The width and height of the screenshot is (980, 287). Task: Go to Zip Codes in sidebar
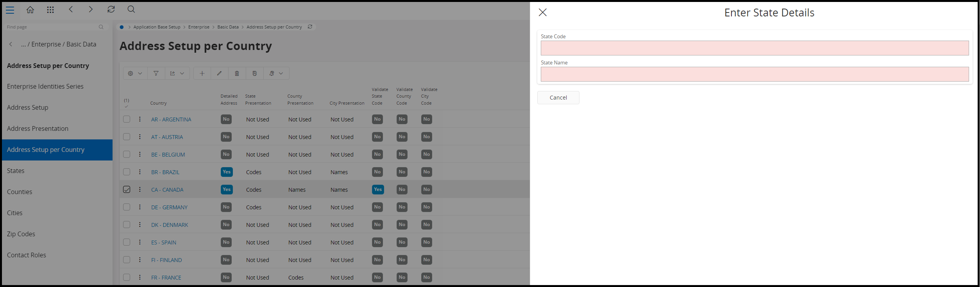pos(21,234)
